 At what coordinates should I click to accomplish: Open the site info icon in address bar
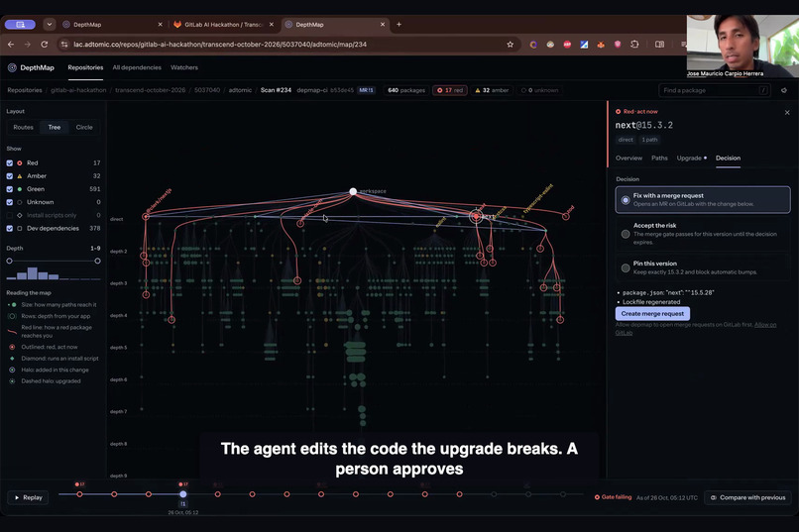[x=64, y=45]
